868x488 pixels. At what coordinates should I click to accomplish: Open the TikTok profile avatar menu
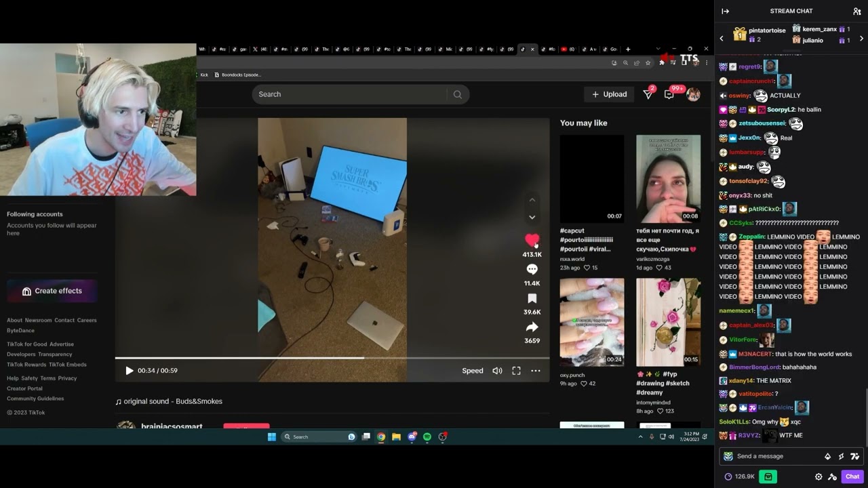pos(693,94)
